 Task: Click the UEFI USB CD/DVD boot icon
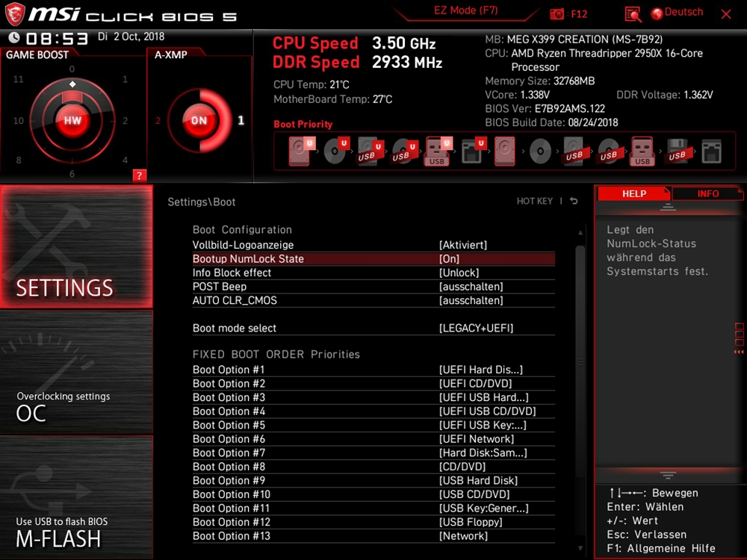tap(404, 152)
